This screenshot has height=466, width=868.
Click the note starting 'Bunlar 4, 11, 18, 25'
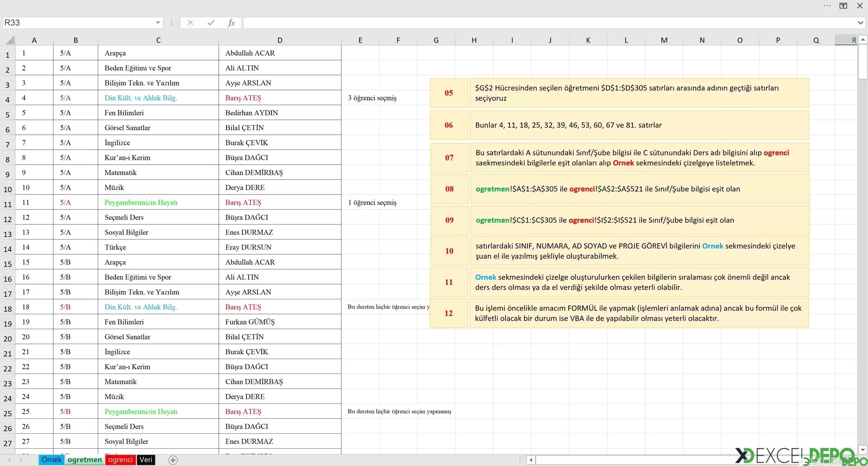pyautogui.click(x=639, y=125)
